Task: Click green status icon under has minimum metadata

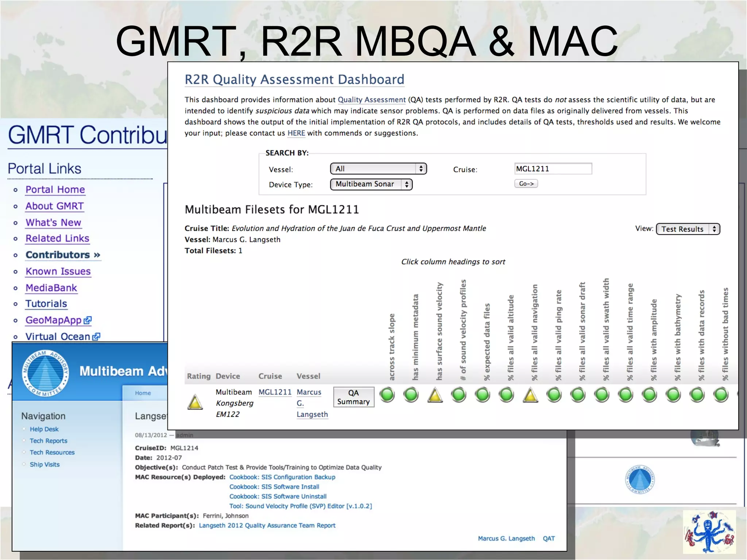Action: pyautogui.click(x=411, y=395)
